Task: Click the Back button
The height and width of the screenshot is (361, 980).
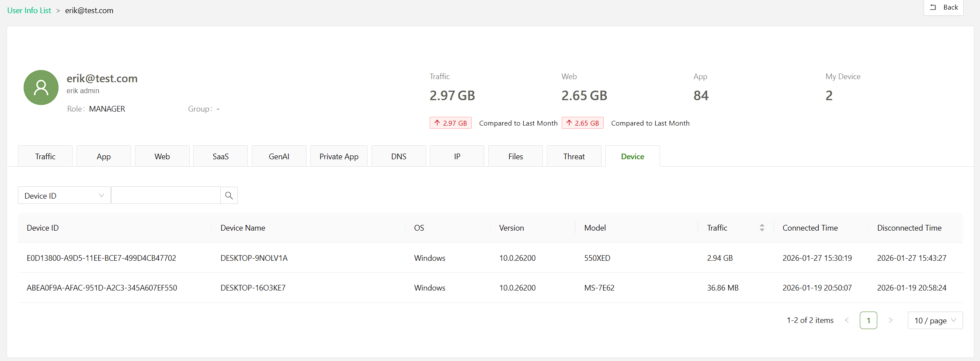Action: (944, 7)
